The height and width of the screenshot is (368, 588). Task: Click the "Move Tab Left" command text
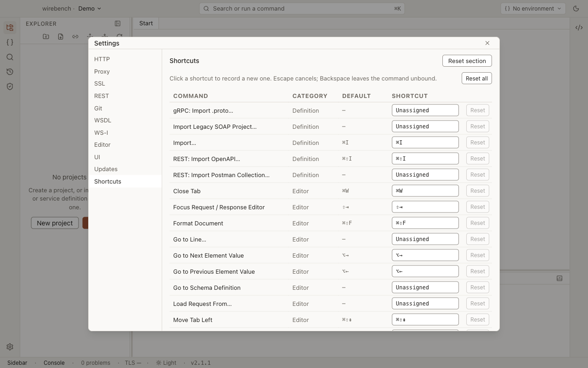tap(192, 320)
